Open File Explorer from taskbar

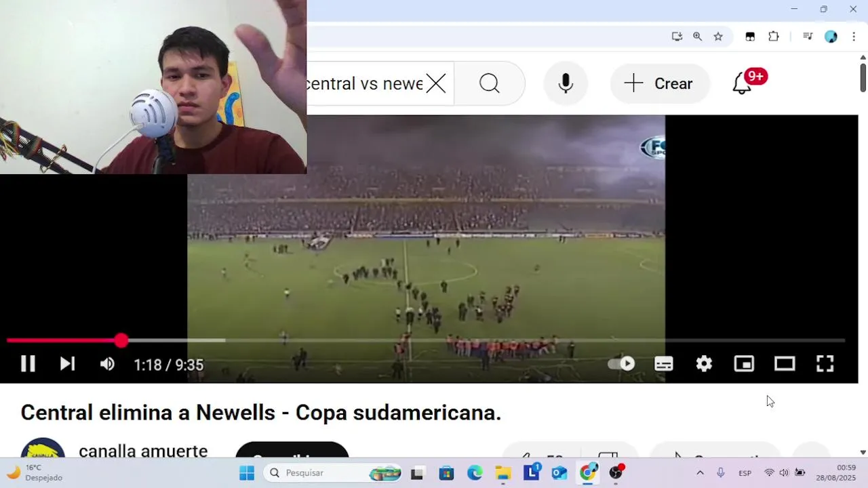click(x=503, y=473)
